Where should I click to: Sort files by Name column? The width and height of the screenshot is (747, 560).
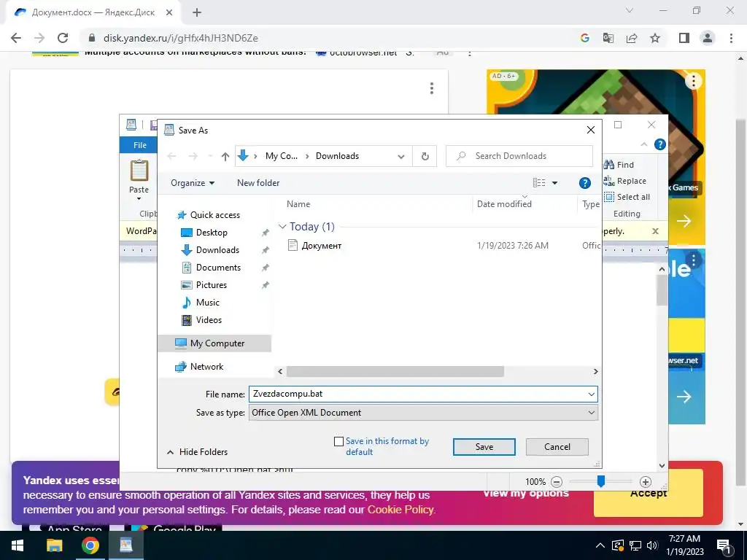pos(298,204)
